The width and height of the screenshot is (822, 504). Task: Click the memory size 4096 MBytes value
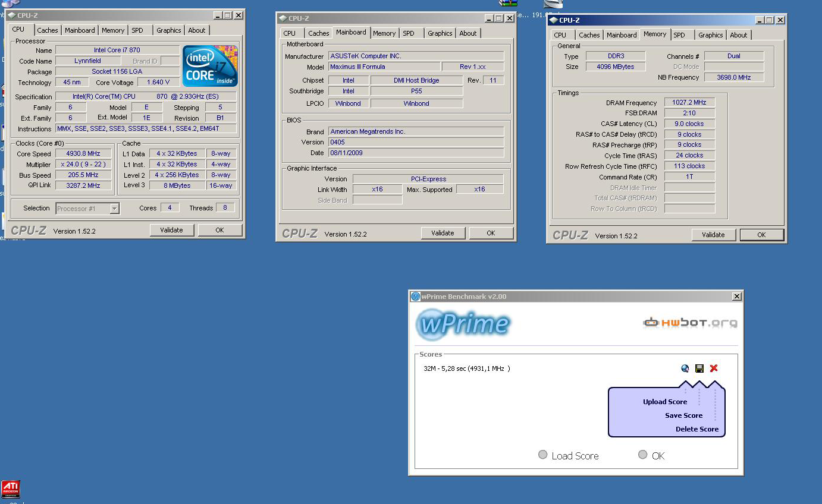(615, 67)
